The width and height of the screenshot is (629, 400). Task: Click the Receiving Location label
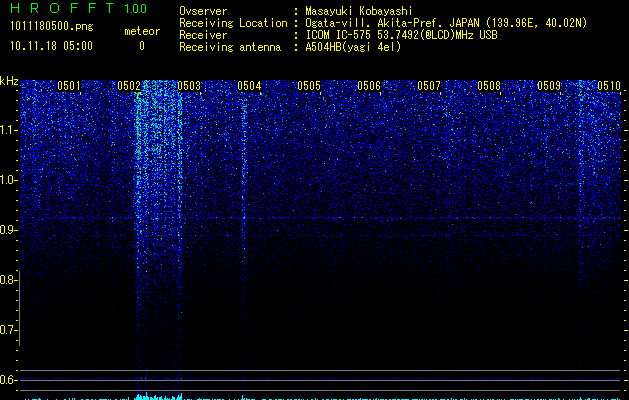pyautogui.click(x=233, y=23)
